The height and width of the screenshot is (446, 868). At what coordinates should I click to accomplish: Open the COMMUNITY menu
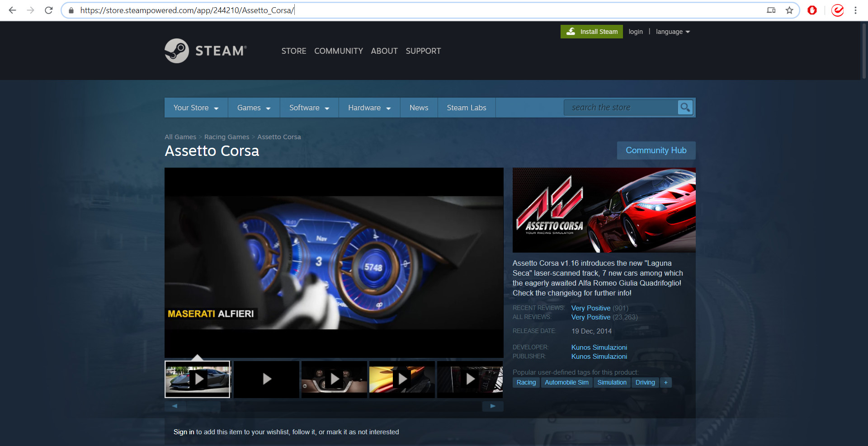click(339, 51)
